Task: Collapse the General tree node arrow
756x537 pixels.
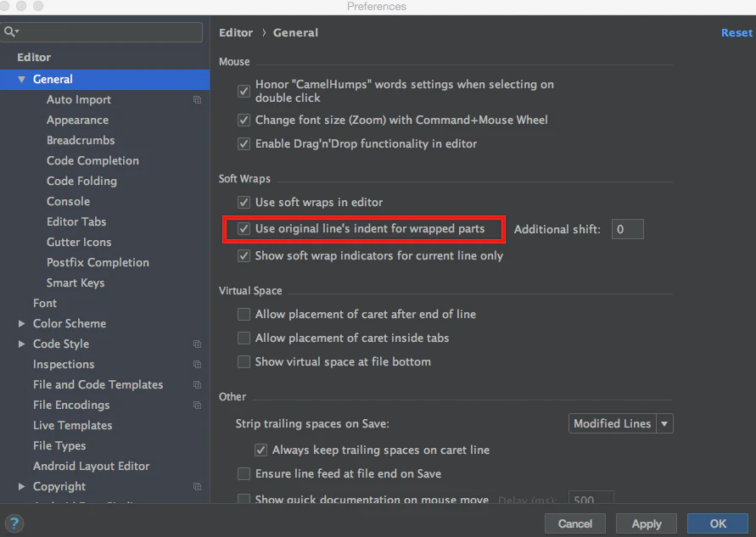Action: (x=22, y=79)
